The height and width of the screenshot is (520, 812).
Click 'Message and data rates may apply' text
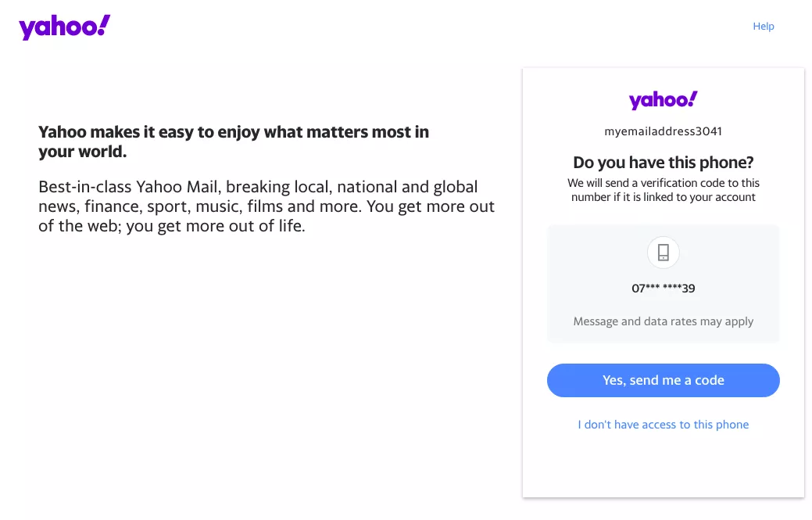click(x=663, y=321)
